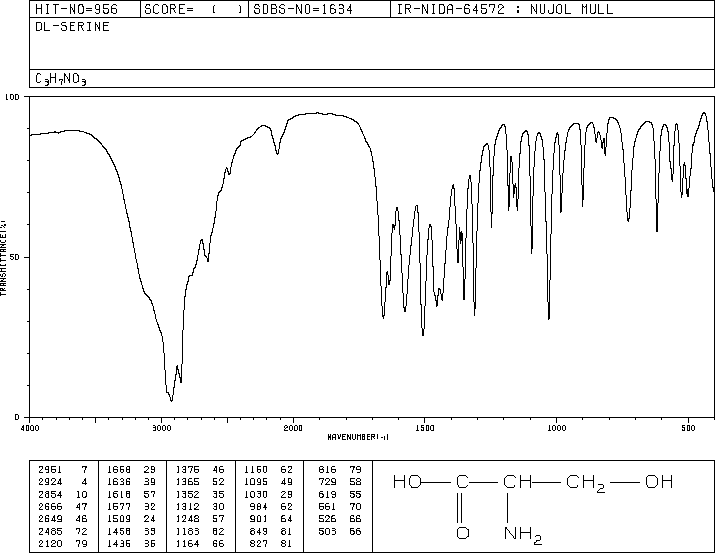Screen dimensions: 715x553
Task: Click the SDBS-NO=1634 header cell
Action: pos(319,9)
